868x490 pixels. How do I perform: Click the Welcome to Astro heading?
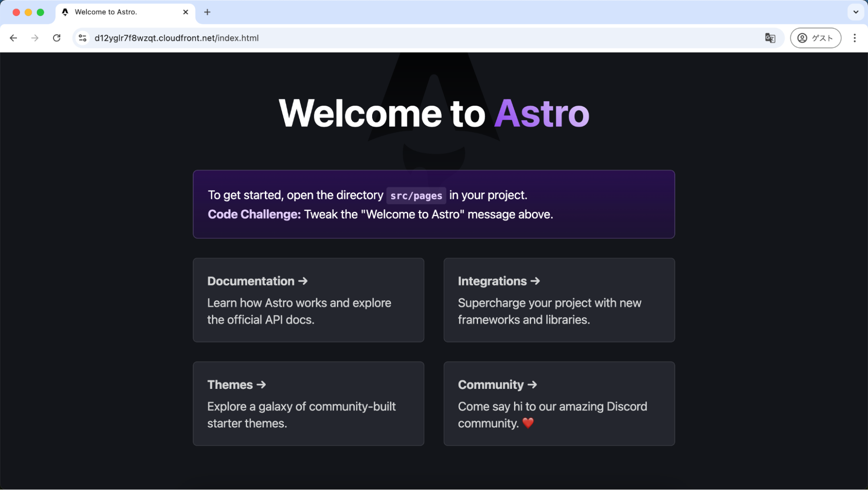pyautogui.click(x=433, y=113)
